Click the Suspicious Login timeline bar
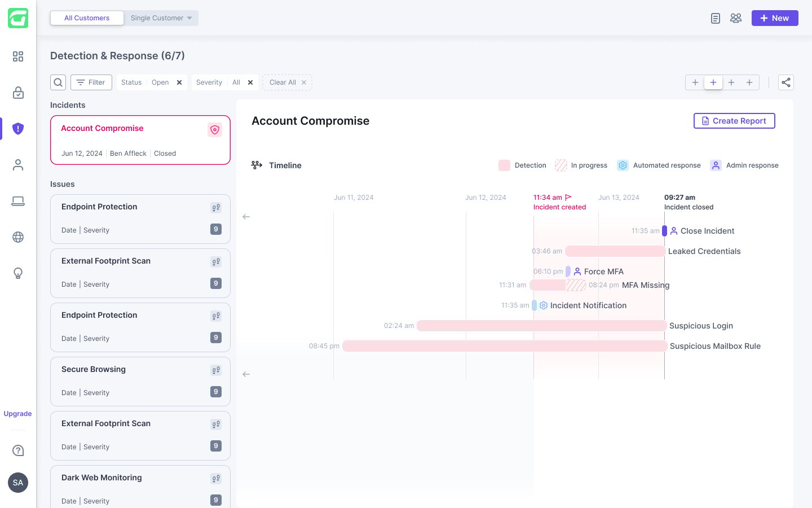Viewport: 812px width, 508px height. (541, 326)
